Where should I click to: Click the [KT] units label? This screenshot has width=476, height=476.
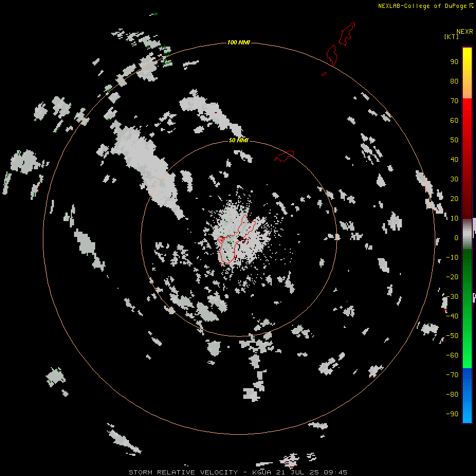tap(451, 36)
